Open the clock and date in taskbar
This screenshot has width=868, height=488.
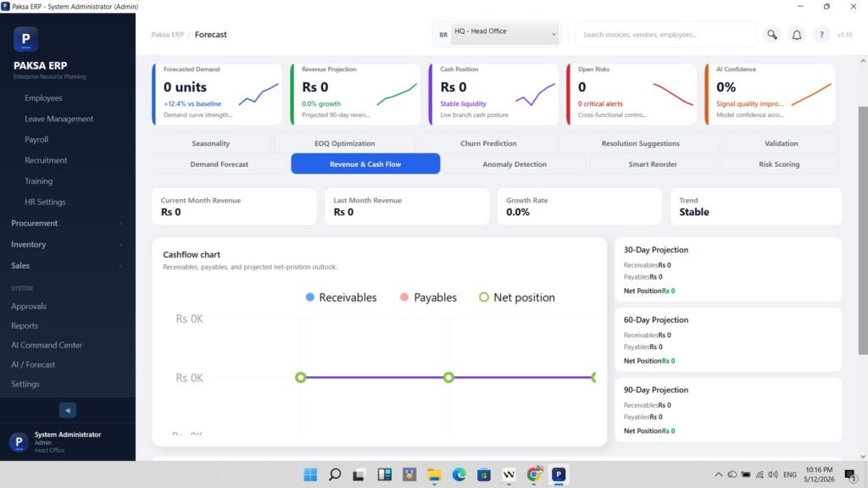pyautogui.click(x=820, y=474)
